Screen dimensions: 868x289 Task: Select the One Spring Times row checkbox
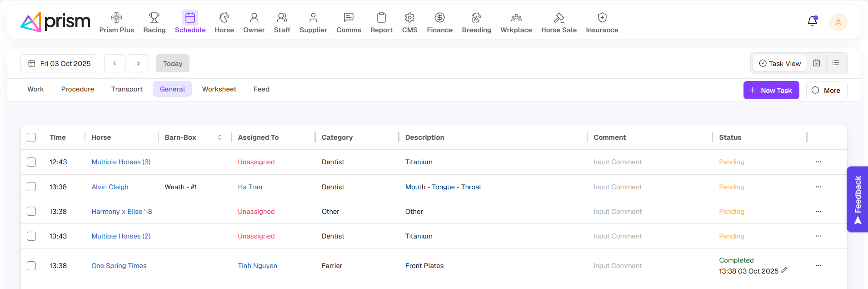(31, 266)
